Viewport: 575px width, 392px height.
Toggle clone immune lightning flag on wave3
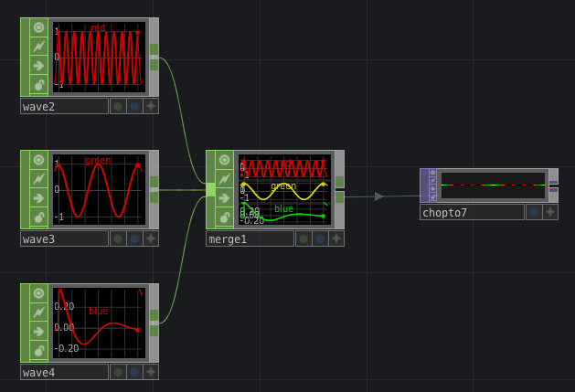39,179
